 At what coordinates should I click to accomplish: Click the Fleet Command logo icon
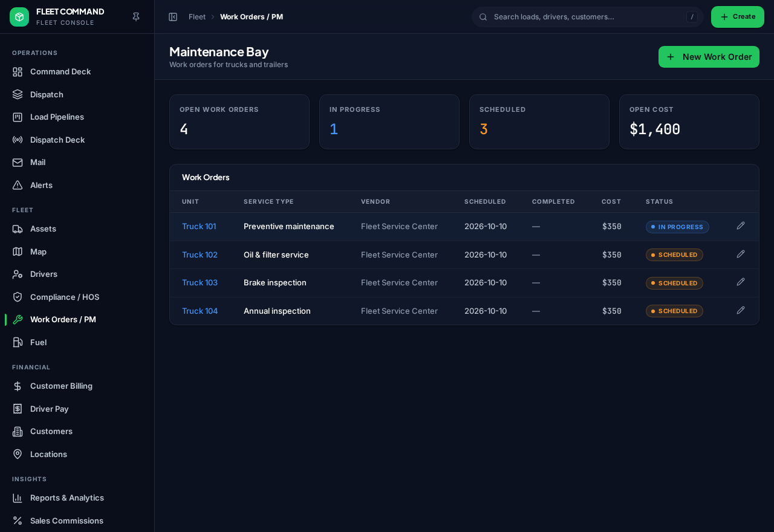point(19,17)
